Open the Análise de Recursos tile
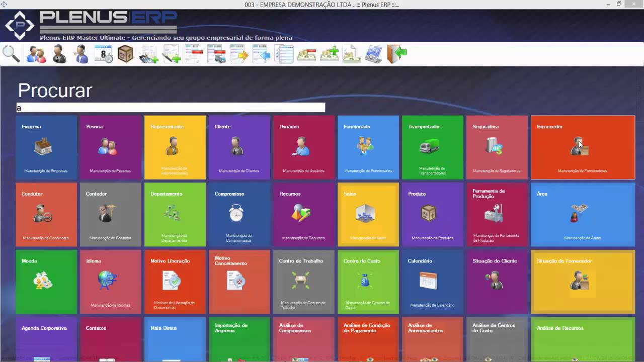This screenshot has height=362, width=644. 583,339
